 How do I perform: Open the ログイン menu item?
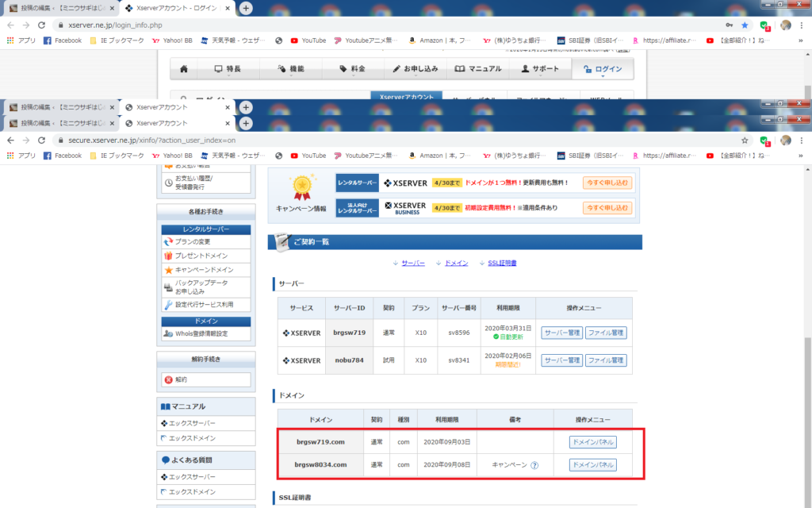pyautogui.click(x=603, y=69)
